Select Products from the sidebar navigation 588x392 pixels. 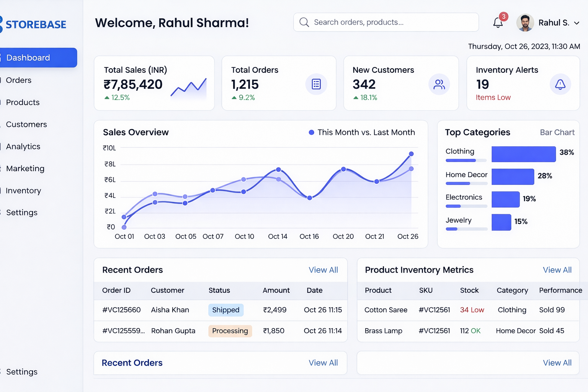(x=22, y=102)
